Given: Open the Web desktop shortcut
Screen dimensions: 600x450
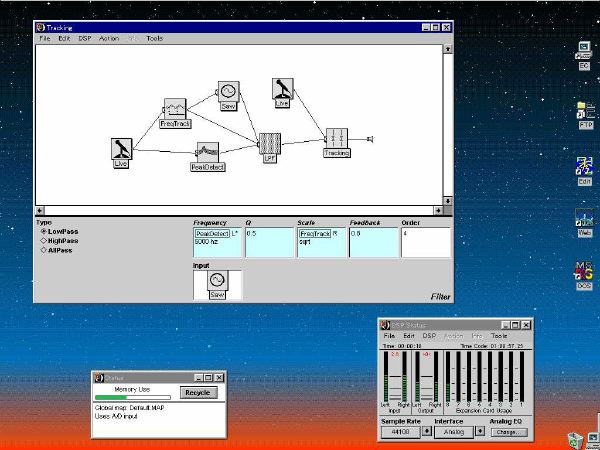Looking at the screenshot, I should tap(584, 223).
